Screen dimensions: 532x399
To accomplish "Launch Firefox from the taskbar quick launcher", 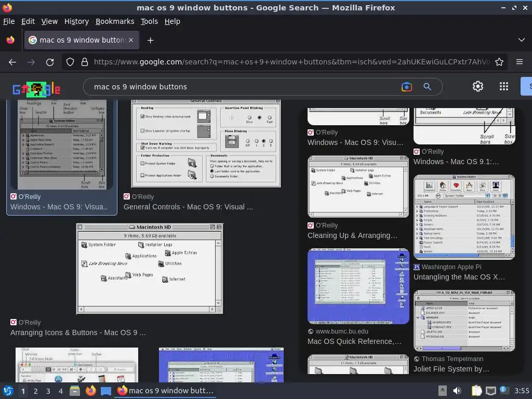I will tap(90, 391).
